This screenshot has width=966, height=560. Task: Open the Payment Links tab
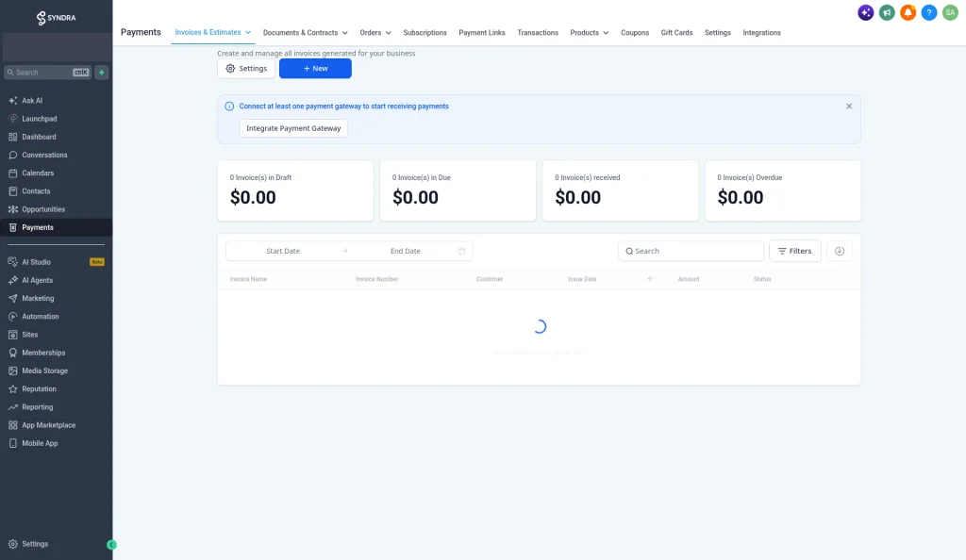pos(482,33)
